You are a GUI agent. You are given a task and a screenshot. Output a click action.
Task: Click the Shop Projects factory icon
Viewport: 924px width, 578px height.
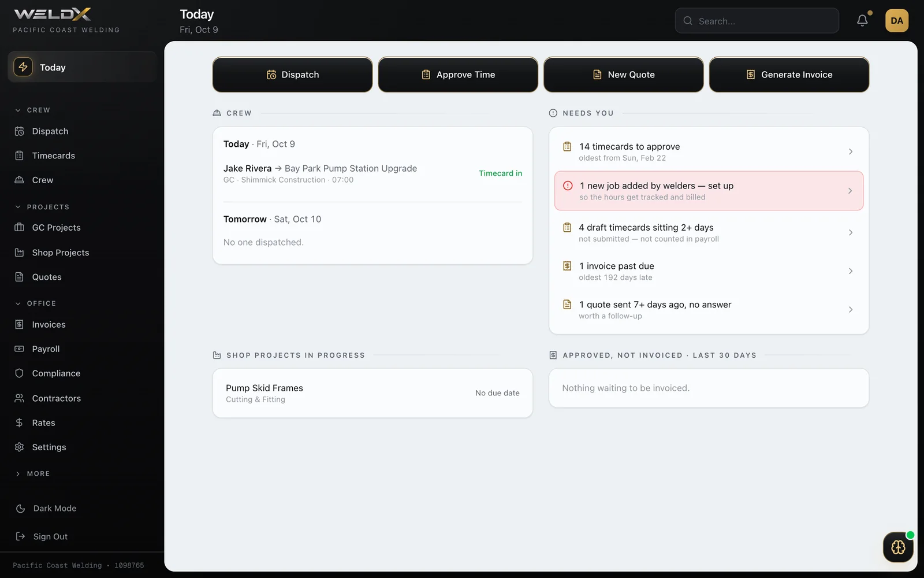pos(19,253)
